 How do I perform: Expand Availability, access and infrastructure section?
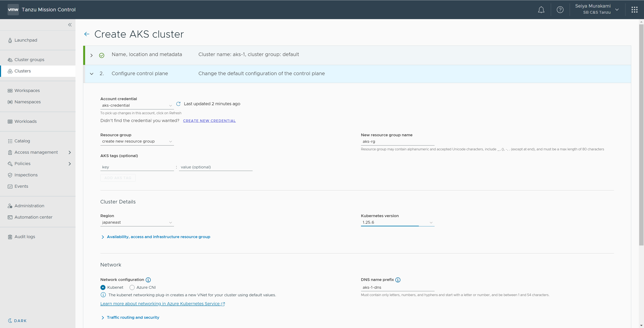158,237
